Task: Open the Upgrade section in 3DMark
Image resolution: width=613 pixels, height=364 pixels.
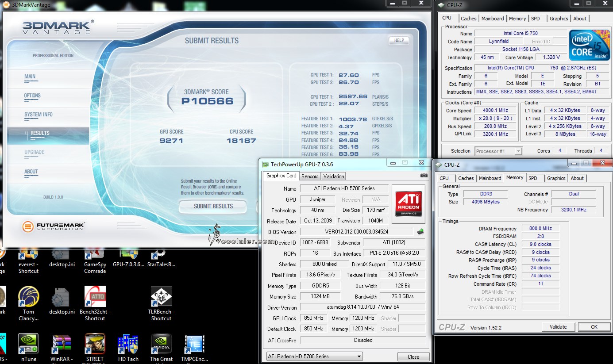Action: tap(35, 152)
